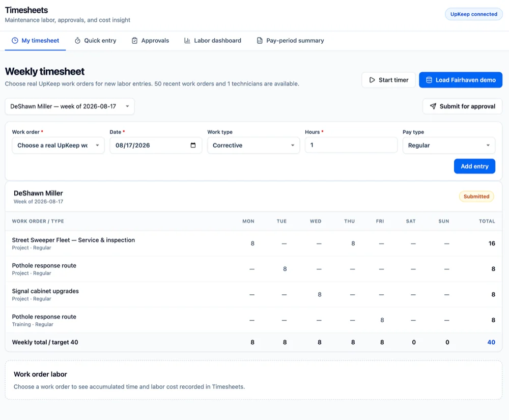Viewport: 509px width, 420px height.
Task: Switch to the Quick entry tab
Action: pos(96,41)
